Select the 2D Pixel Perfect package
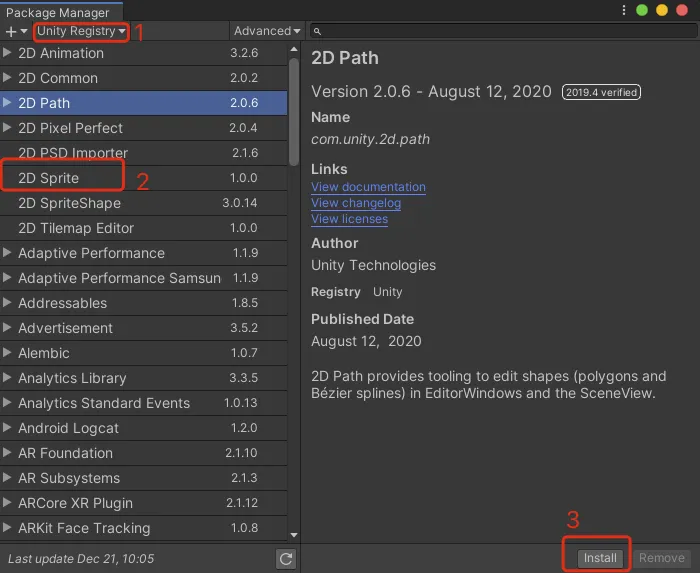Viewport: 700px width, 573px height. point(143,128)
